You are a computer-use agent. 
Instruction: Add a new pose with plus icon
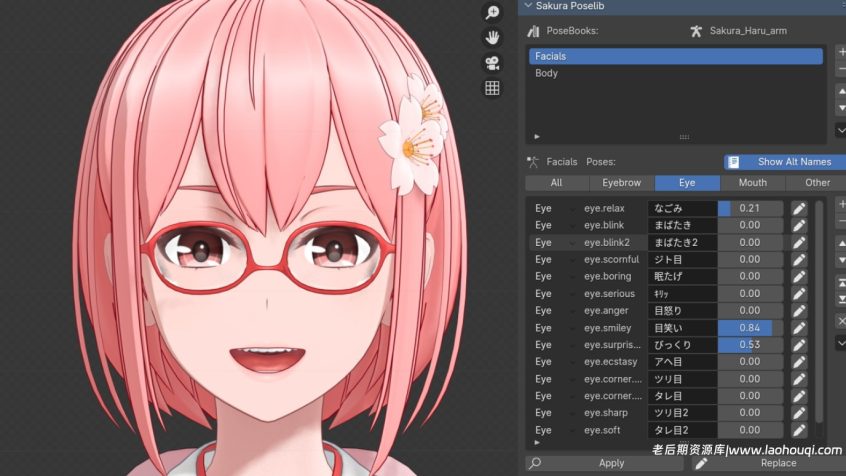point(841,204)
